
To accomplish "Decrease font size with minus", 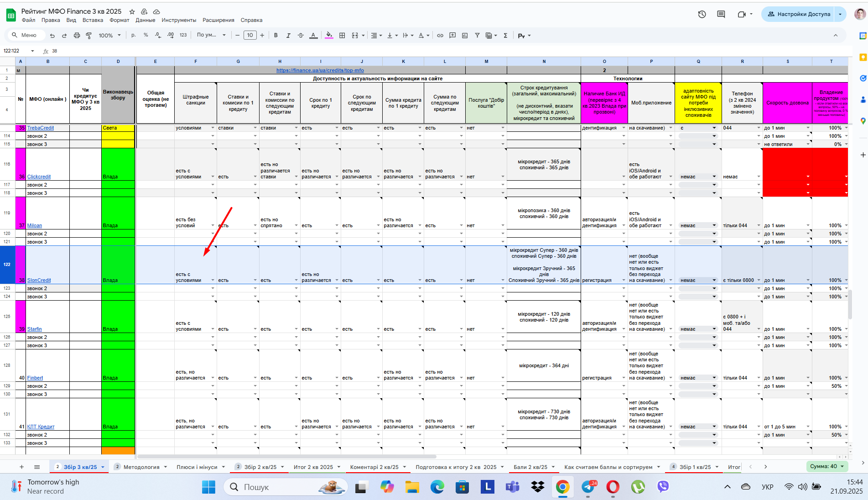I will tap(237, 35).
